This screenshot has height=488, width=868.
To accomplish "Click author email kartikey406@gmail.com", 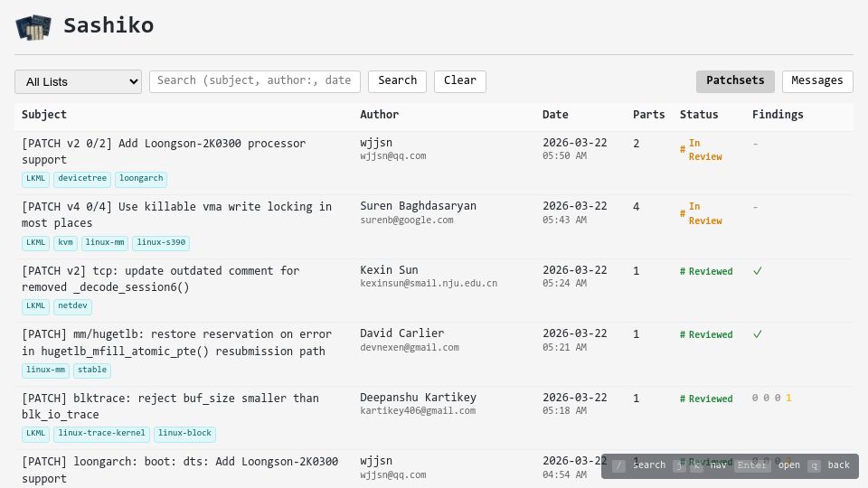I will (x=418, y=411).
